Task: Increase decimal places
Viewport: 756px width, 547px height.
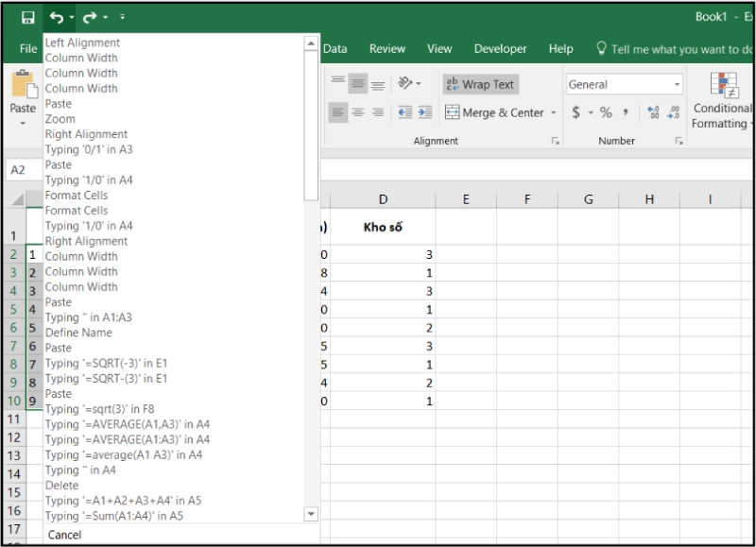Action: (654, 111)
